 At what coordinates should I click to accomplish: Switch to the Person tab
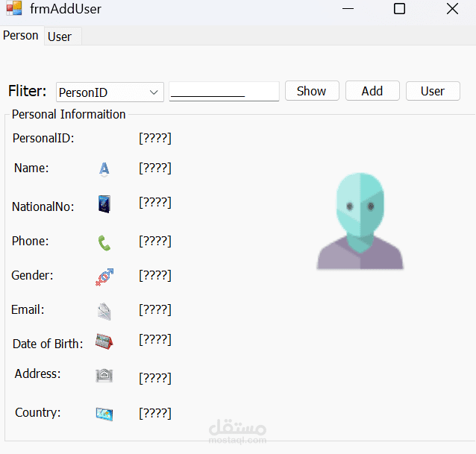(21, 36)
